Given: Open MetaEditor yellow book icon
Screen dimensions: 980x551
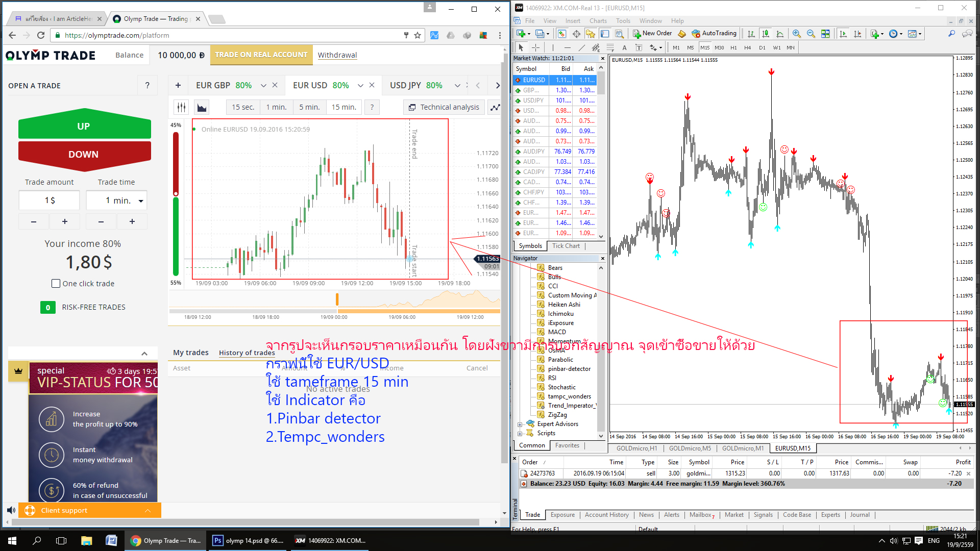Looking at the screenshot, I should click(x=682, y=34).
